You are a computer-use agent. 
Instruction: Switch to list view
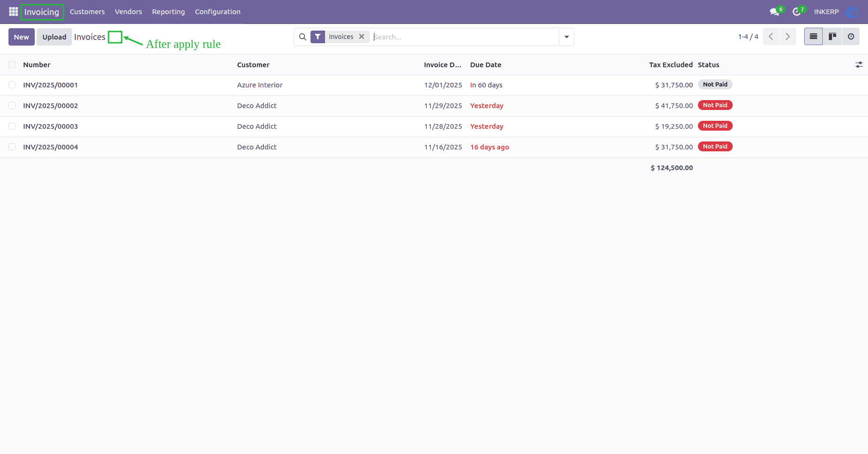[814, 37]
